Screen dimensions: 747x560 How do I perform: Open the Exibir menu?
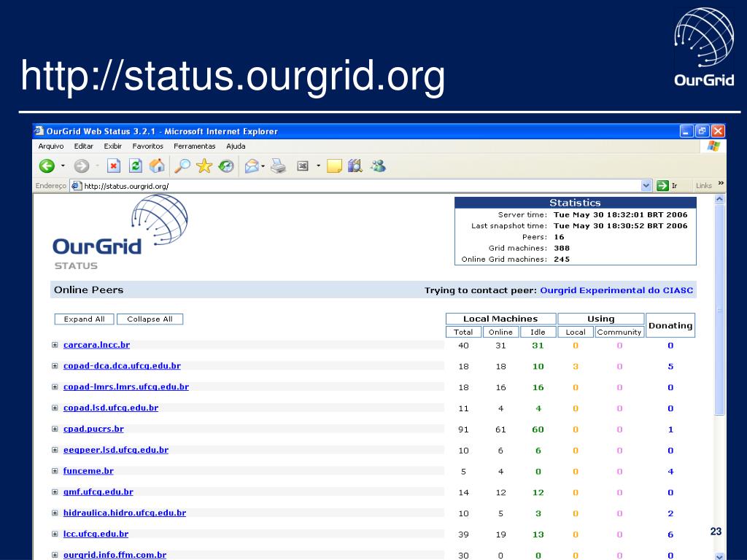(x=113, y=146)
